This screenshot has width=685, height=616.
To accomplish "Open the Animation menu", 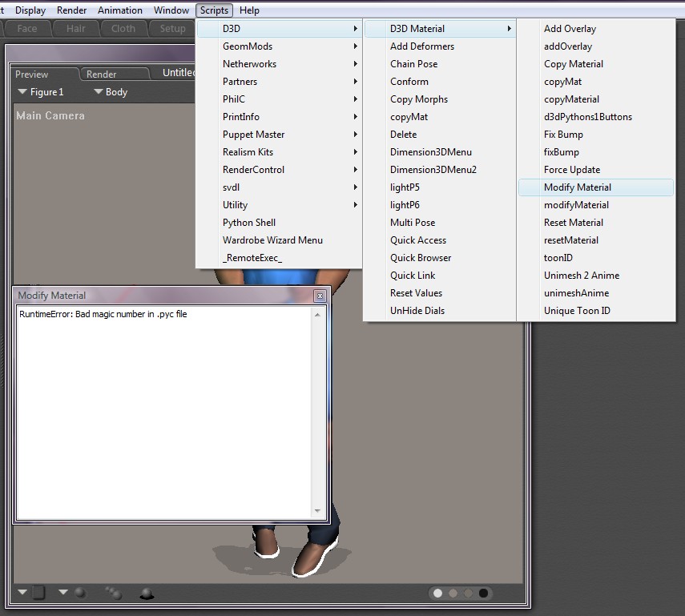I will pyautogui.click(x=120, y=10).
